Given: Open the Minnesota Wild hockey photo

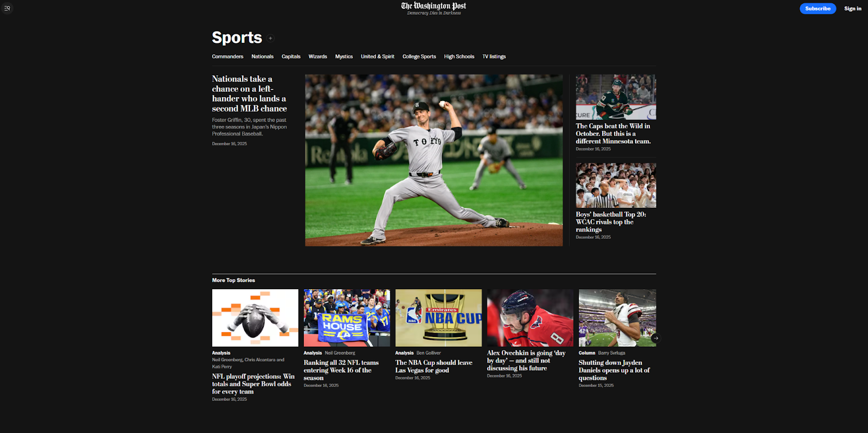Looking at the screenshot, I should (616, 97).
